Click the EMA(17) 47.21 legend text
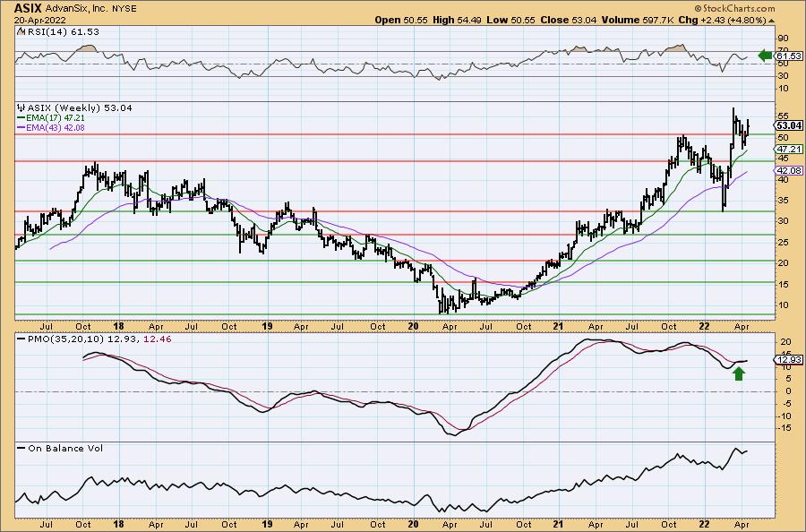Image resolution: width=806 pixels, height=532 pixels. 56,117
